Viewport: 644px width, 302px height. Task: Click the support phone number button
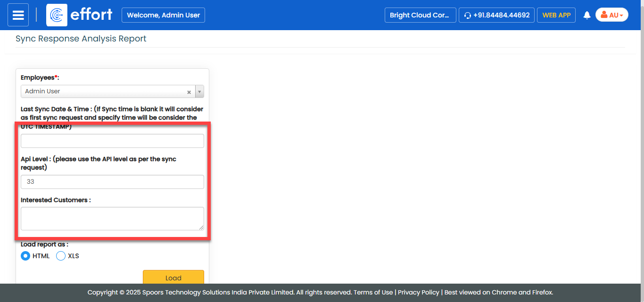click(x=497, y=15)
